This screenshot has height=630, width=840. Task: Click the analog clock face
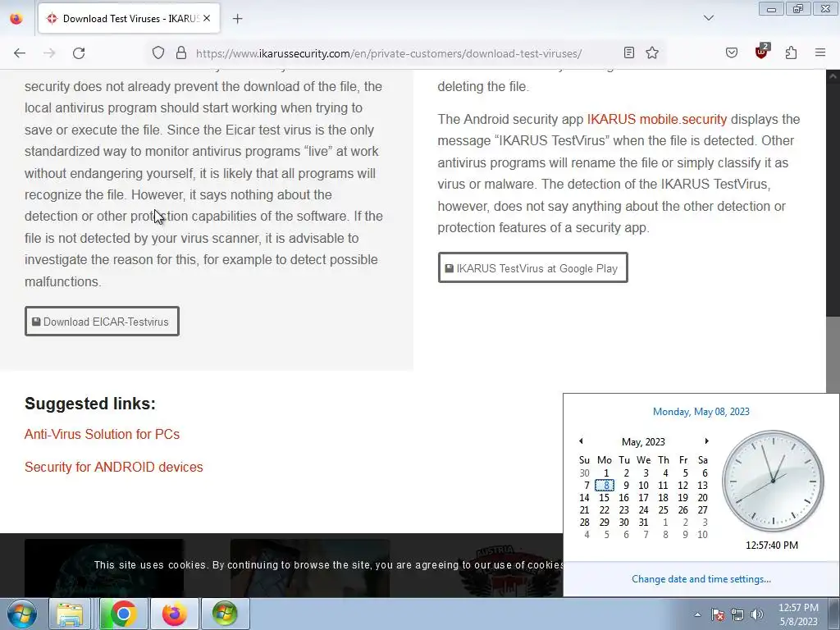coord(773,481)
